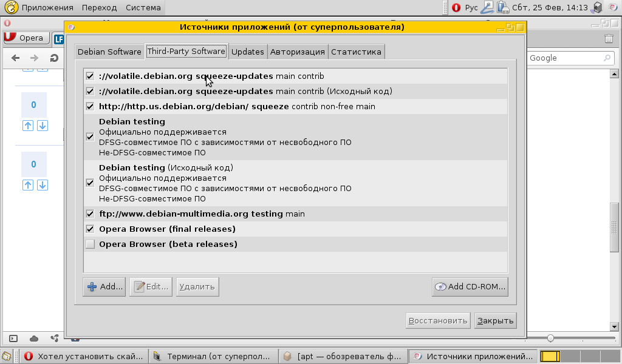Viewport: 622px width, 364px height.
Task: Click the show desktop icon in bottom panel
Action: pyautogui.click(x=6, y=356)
